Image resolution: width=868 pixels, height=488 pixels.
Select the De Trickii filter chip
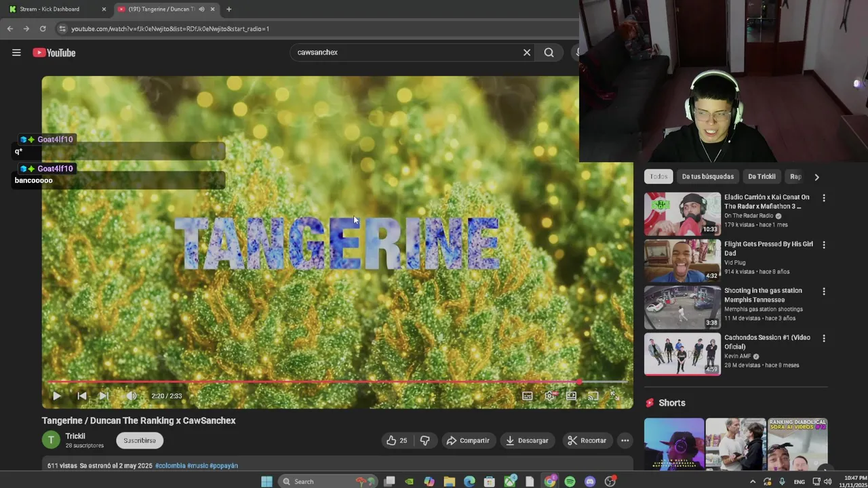pos(762,176)
